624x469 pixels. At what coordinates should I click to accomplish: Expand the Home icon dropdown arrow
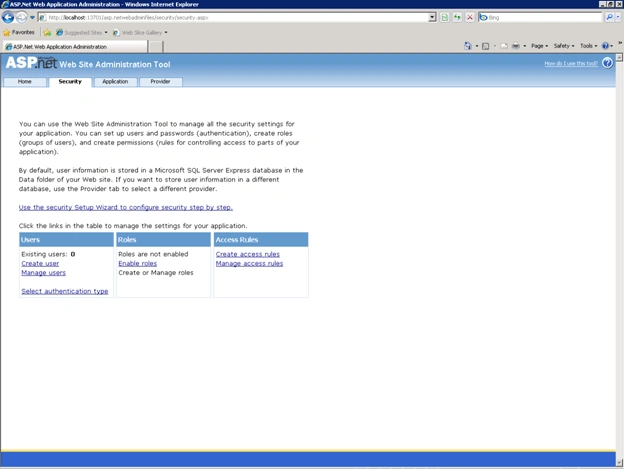pyautogui.click(x=477, y=46)
